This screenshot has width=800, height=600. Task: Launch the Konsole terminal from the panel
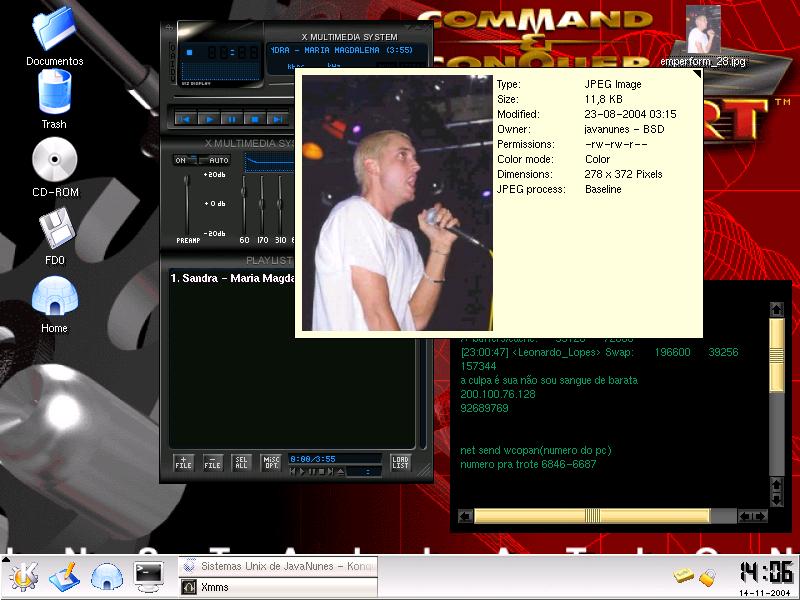(148, 577)
